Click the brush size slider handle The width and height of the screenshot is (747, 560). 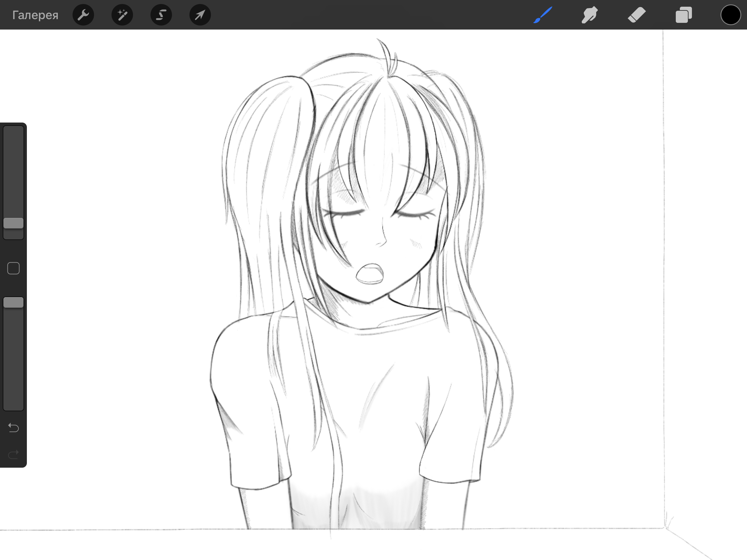[x=13, y=223]
